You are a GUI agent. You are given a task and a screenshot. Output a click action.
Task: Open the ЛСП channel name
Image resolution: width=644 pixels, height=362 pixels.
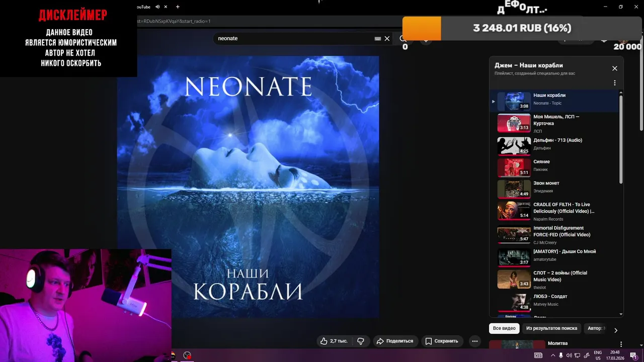click(537, 131)
